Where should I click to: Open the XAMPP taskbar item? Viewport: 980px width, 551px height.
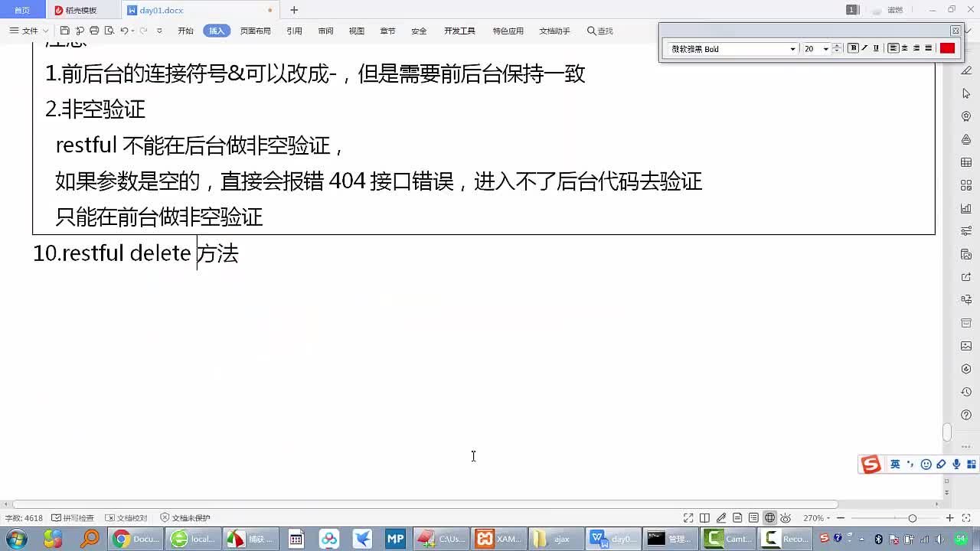pos(499,539)
